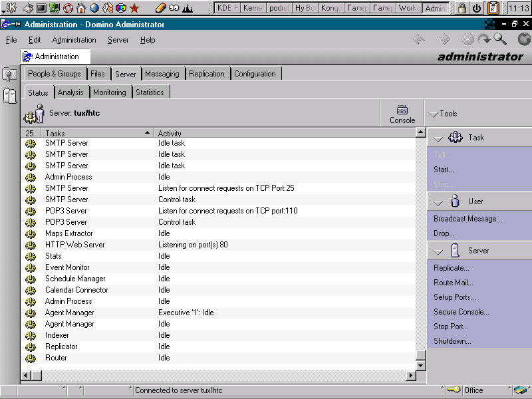Switch to the Konqu window in taskbar

click(331, 8)
